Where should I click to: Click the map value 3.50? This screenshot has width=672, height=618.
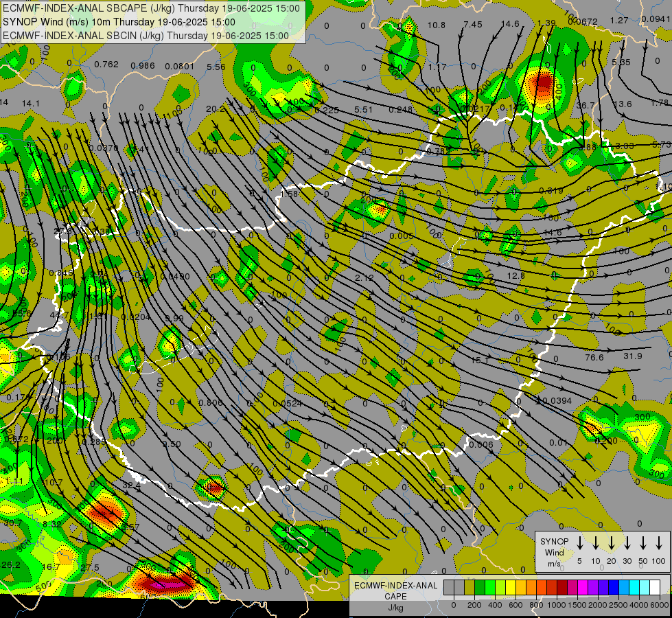click(172, 444)
